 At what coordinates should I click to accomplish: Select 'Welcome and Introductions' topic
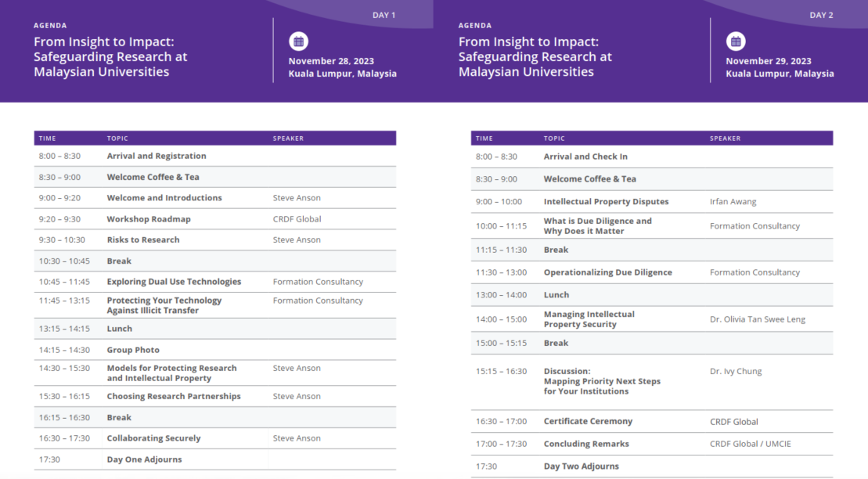(164, 198)
